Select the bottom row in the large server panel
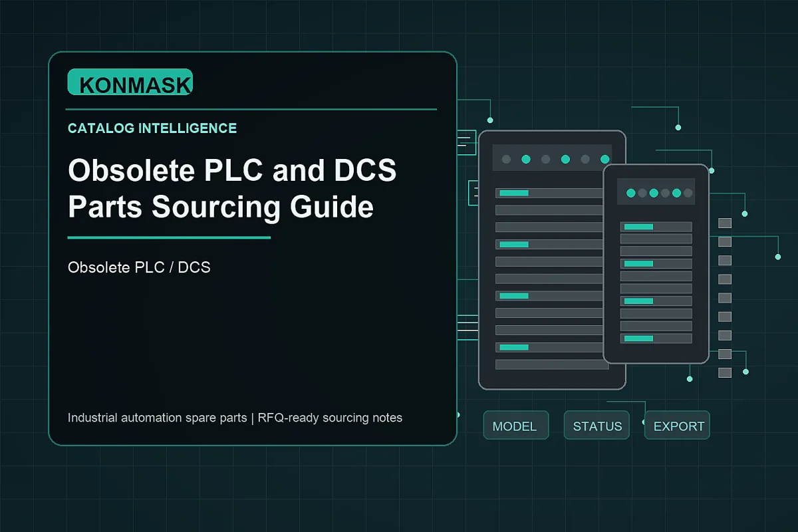The image size is (798, 532). [x=552, y=364]
